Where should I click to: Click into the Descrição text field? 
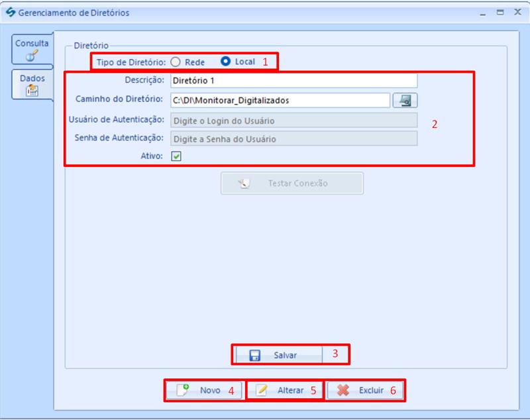pos(293,81)
